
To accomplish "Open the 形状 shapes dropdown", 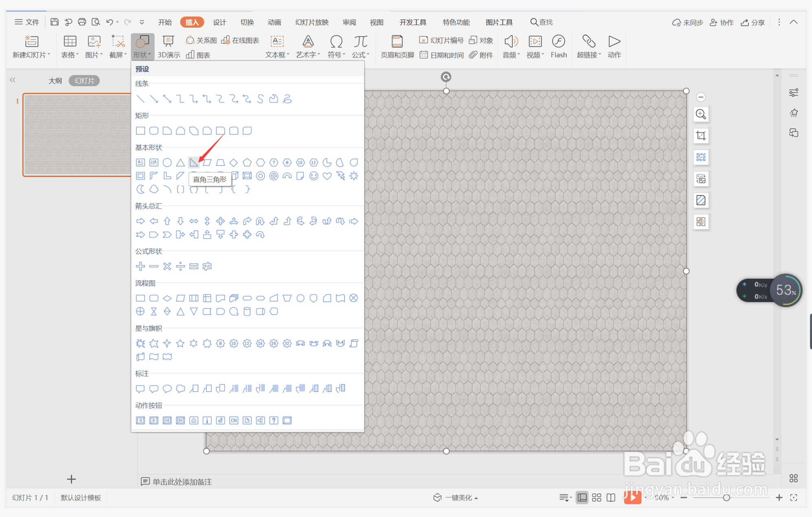I will point(142,46).
